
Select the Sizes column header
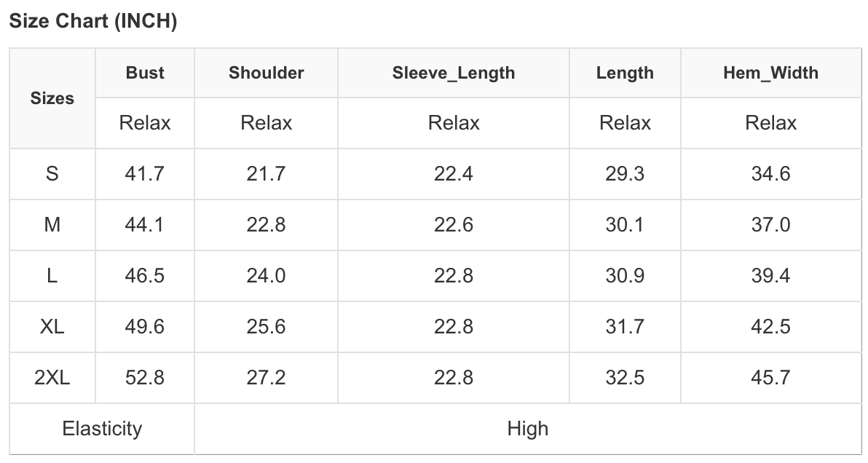click(x=52, y=98)
